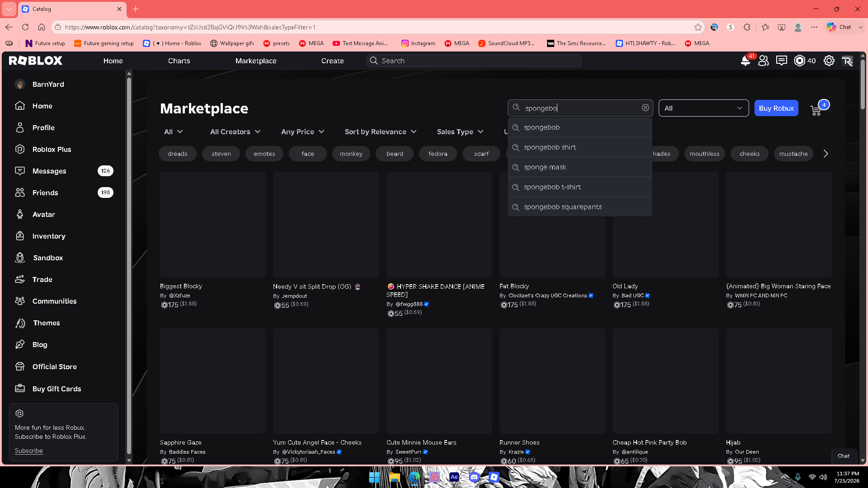This screenshot has width=868, height=488.
Task: Click the Blog icon in sidebar
Action: (20, 344)
